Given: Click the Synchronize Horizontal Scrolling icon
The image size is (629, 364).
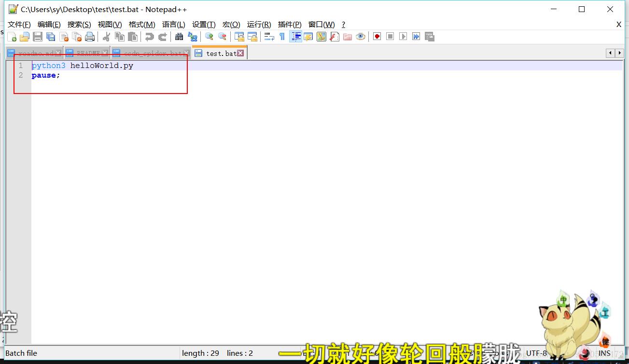Looking at the screenshot, I should [252, 37].
